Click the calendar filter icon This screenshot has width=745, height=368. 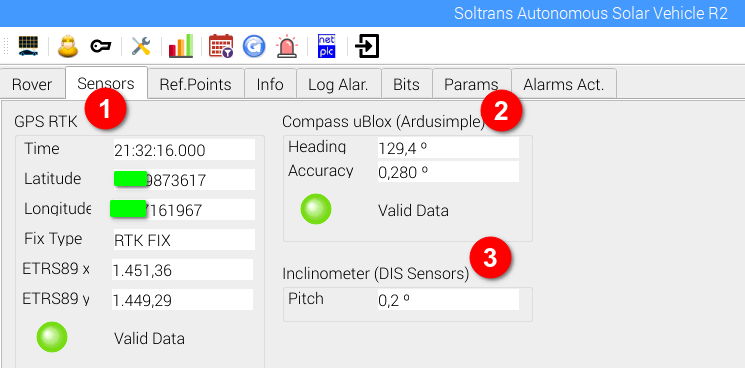coord(221,46)
